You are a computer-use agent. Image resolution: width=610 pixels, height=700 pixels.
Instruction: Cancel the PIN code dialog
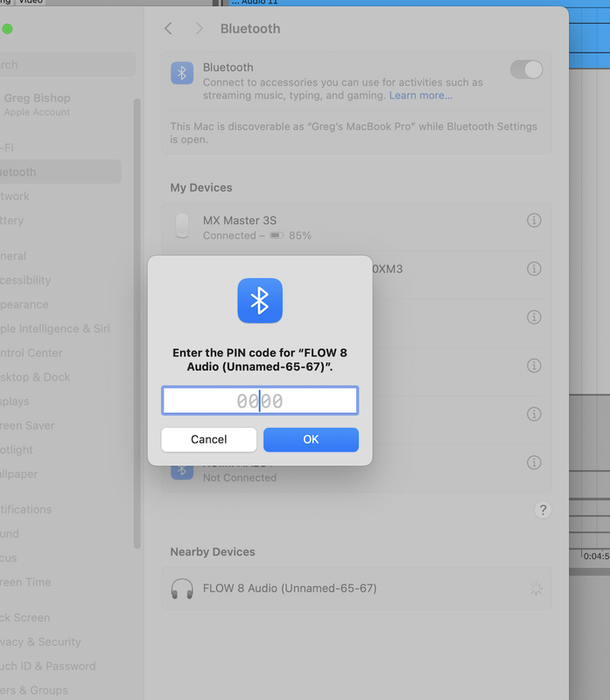pos(208,439)
